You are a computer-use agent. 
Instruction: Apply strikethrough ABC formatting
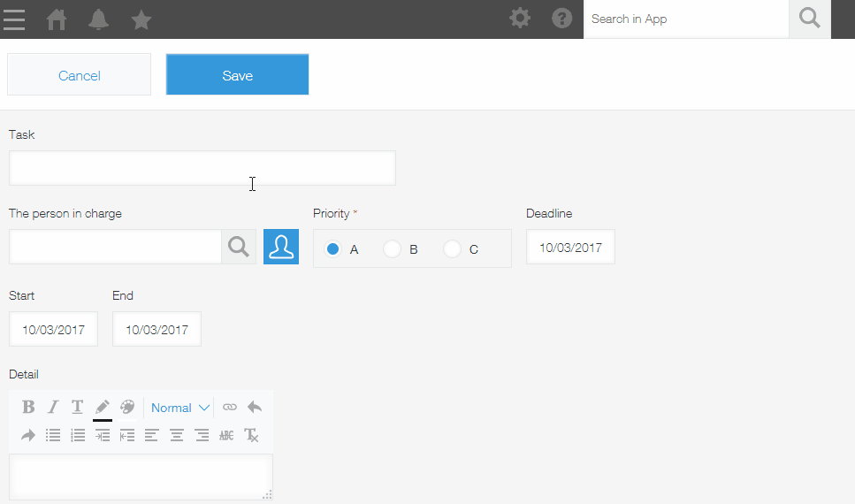click(226, 435)
